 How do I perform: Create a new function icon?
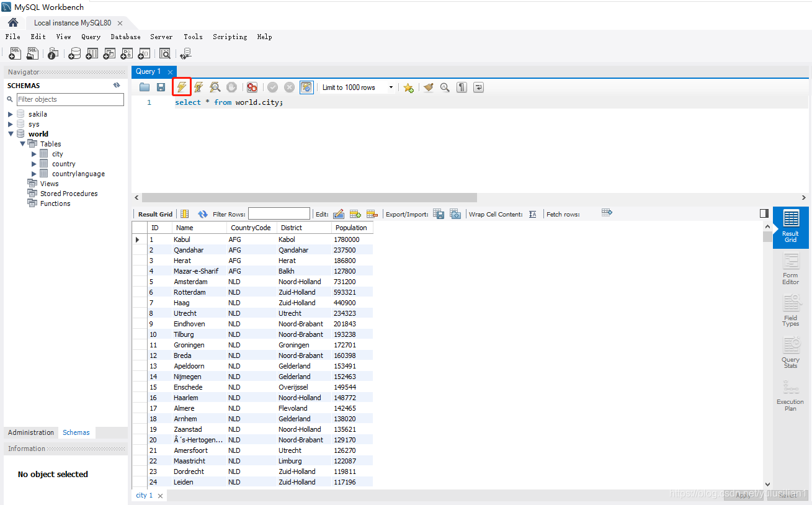click(x=144, y=54)
